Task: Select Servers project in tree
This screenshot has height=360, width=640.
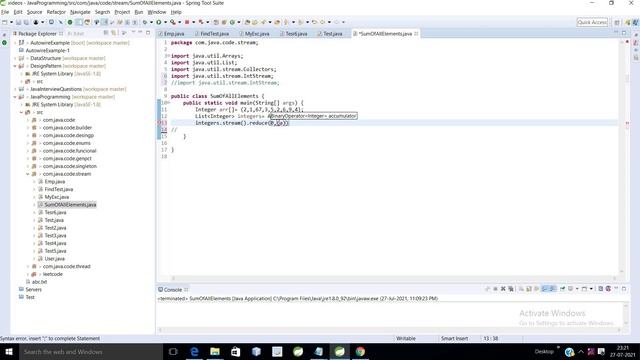Action: point(33,290)
